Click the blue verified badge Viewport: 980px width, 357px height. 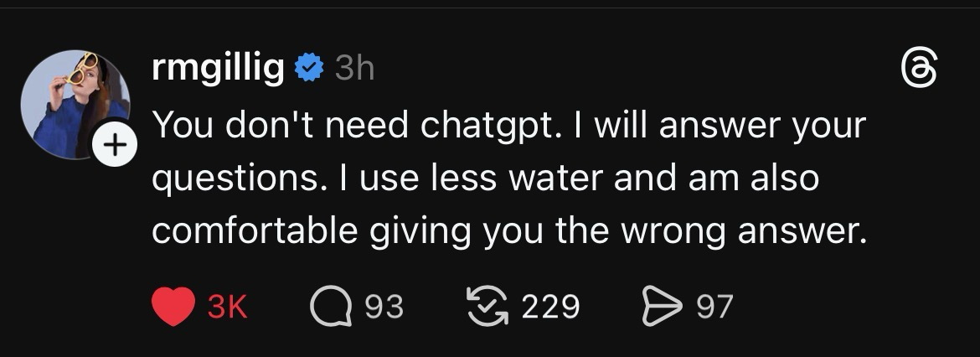[310, 68]
